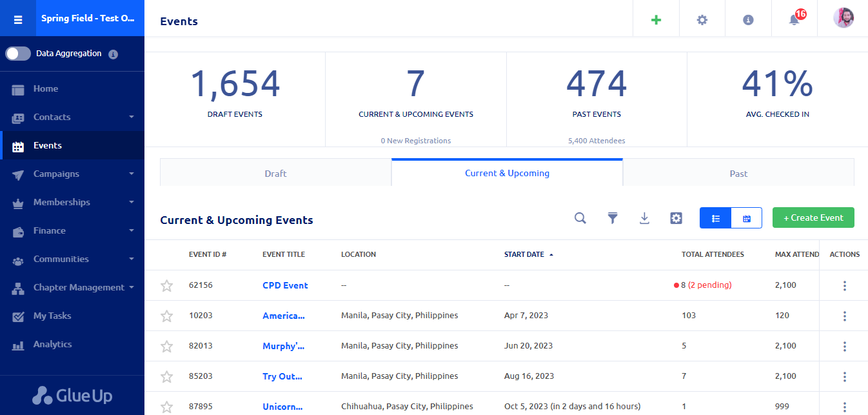868x415 pixels.
Task: Favorite the event with ID 82013
Action: (x=167, y=346)
